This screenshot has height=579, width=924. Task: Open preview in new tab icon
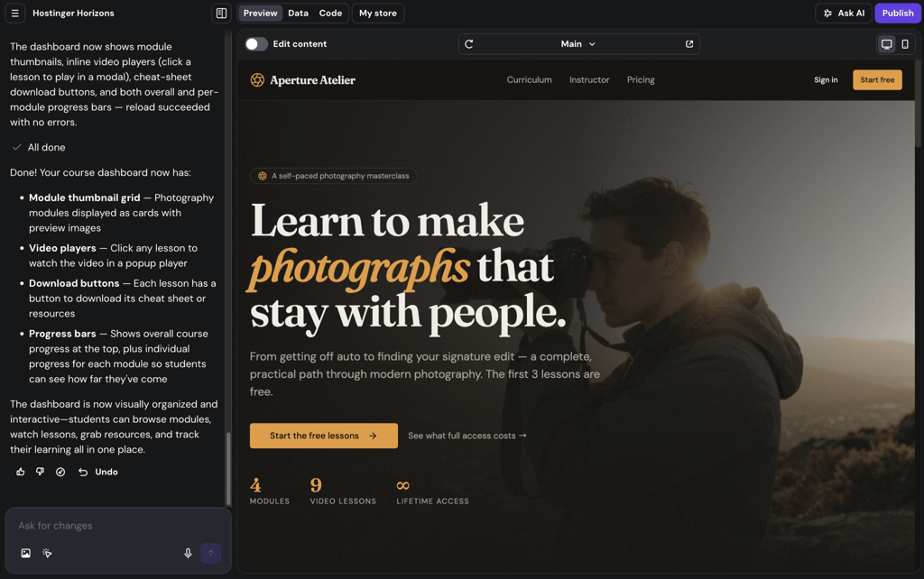(x=688, y=44)
